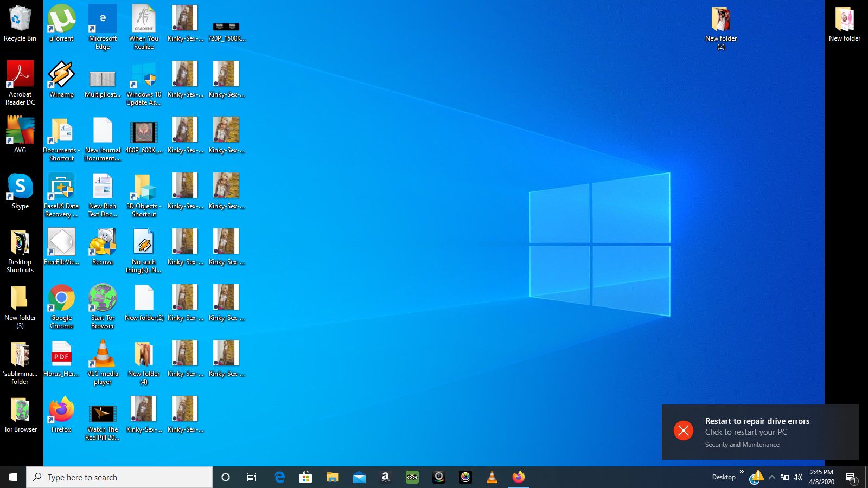Select the New folder (2) desktop folder
Image resolution: width=868 pixels, height=488 pixels.
tap(721, 27)
